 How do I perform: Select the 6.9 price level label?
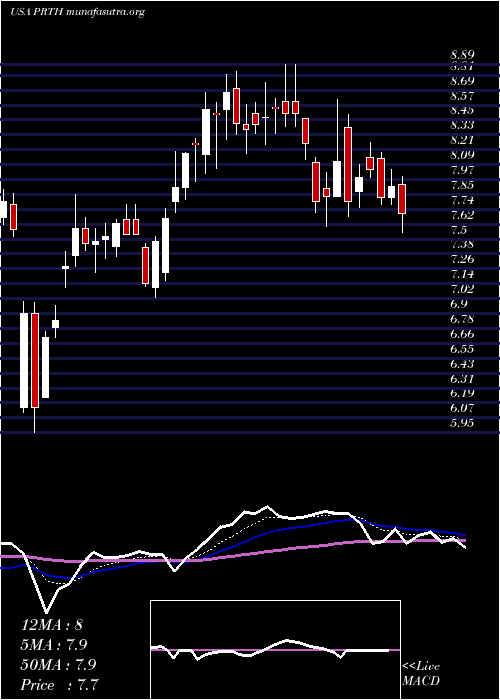click(x=459, y=304)
